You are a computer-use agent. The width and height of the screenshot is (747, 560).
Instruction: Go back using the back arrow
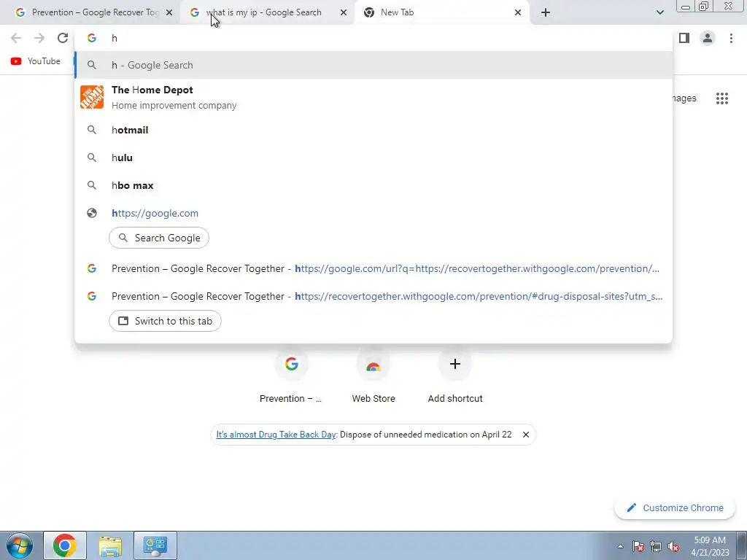pos(16,38)
